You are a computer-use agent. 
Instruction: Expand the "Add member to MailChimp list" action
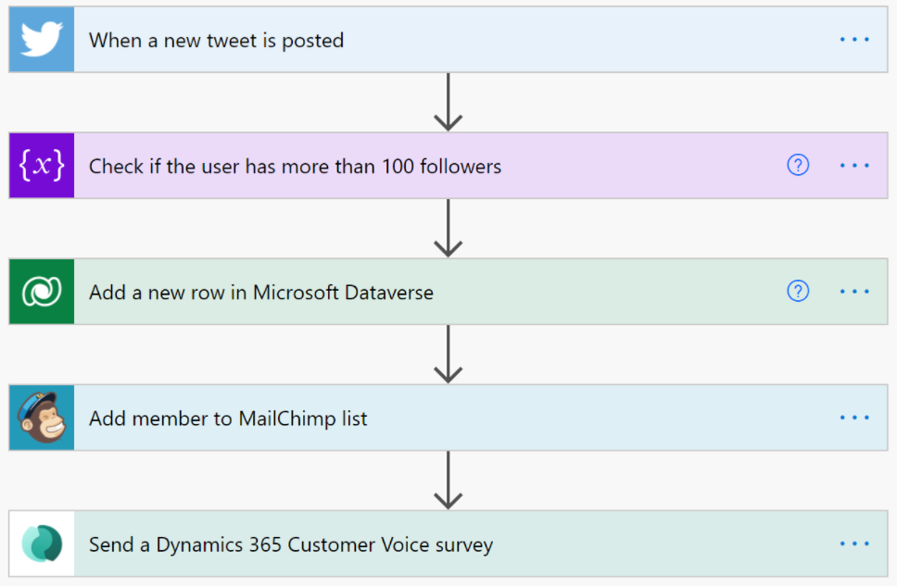pyautogui.click(x=228, y=418)
